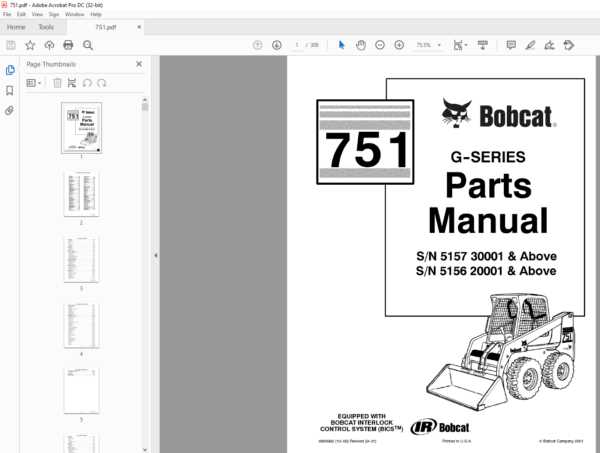This screenshot has width=600, height=453.
Task: Collapse the navigation pane with divider arrow
Action: pos(156,255)
